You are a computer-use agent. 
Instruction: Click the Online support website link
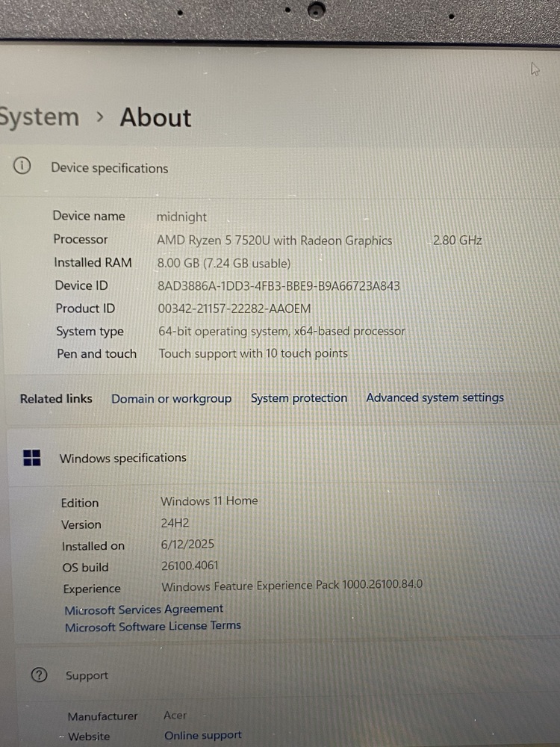tap(203, 736)
